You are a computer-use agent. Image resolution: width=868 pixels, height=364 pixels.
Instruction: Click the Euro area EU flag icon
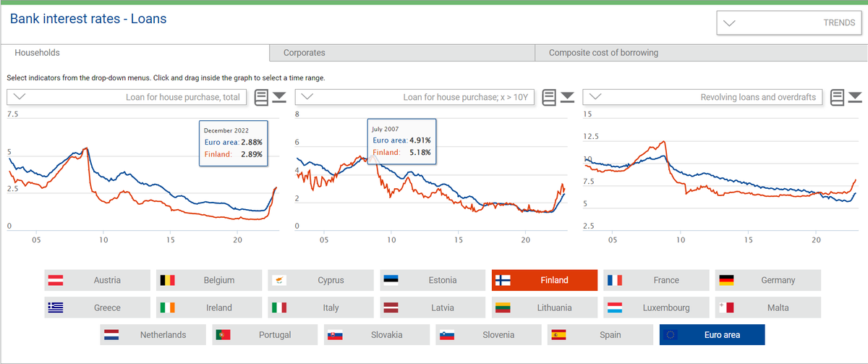coord(671,335)
